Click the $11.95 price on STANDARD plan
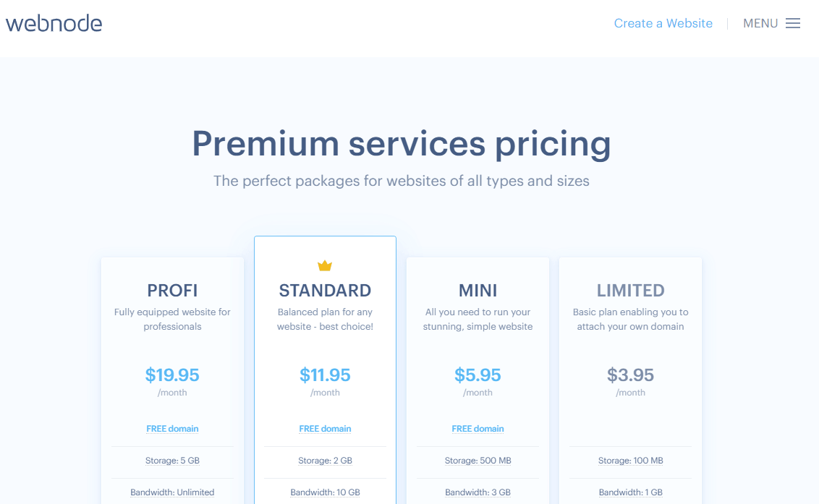This screenshot has width=819, height=504. pyautogui.click(x=325, y=375)
